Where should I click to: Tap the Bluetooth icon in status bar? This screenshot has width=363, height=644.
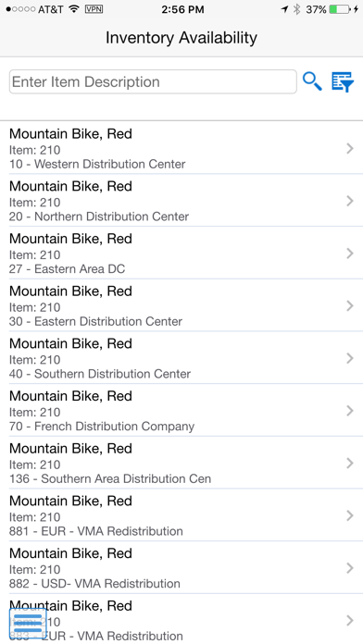tap(297, 9)
